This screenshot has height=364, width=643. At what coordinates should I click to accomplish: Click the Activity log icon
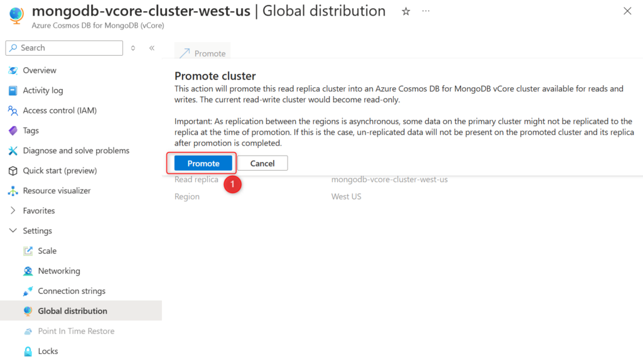coord(13,90)
